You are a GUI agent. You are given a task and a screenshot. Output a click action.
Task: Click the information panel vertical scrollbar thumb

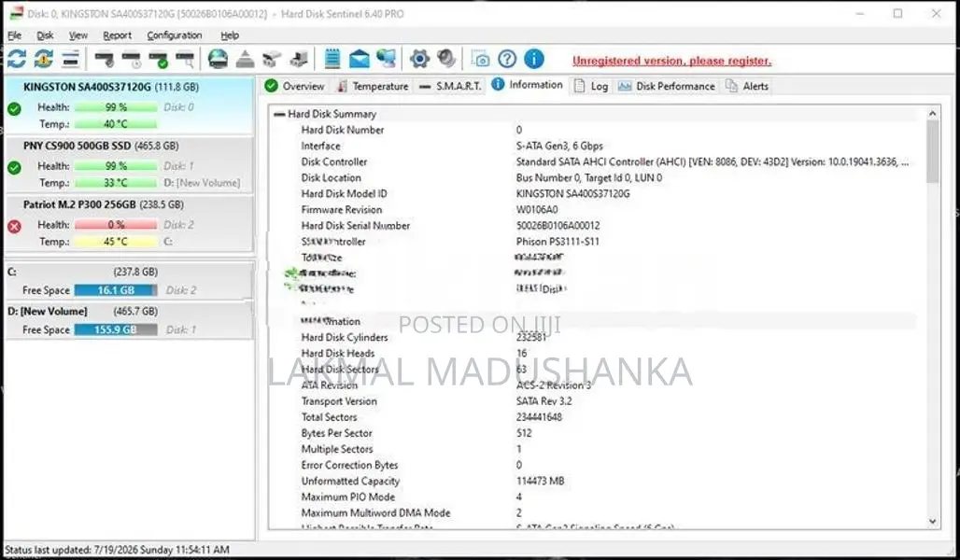[932, 151]
